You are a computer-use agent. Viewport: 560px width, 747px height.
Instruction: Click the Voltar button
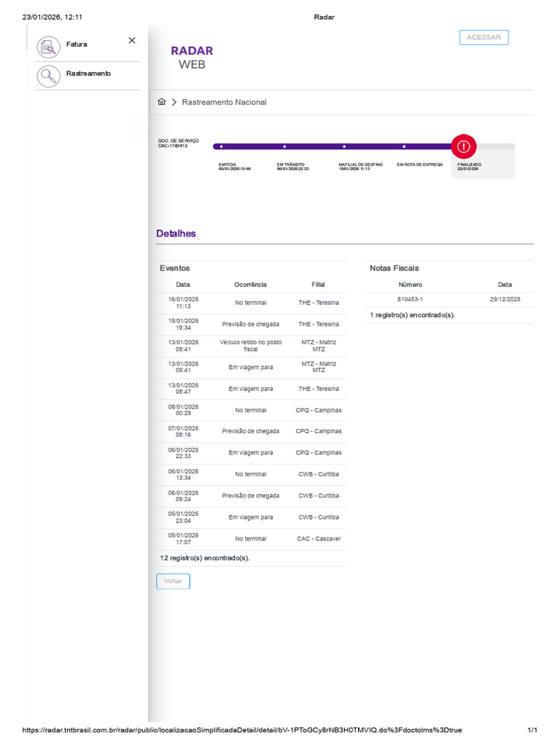pos(174,581)
